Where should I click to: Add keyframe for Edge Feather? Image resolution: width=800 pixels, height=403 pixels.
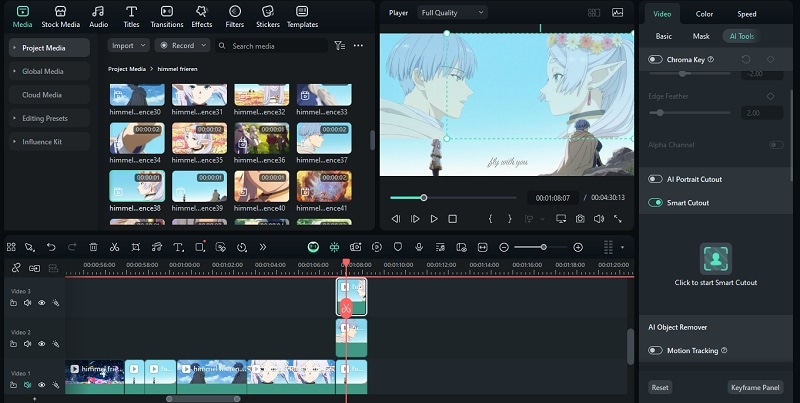click(770, 96)
